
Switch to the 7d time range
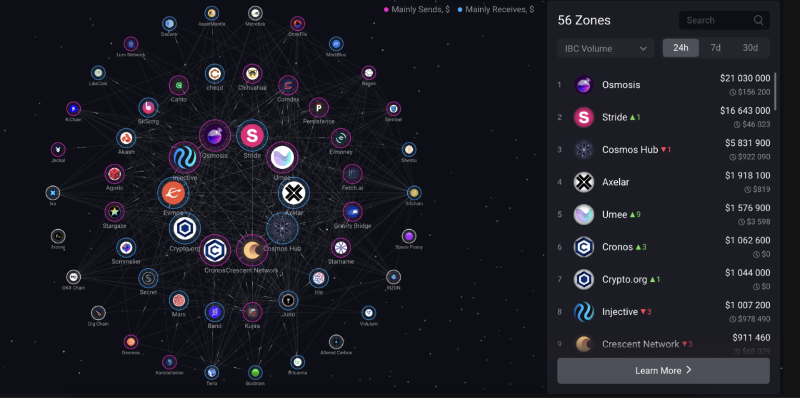pos(715,48)
